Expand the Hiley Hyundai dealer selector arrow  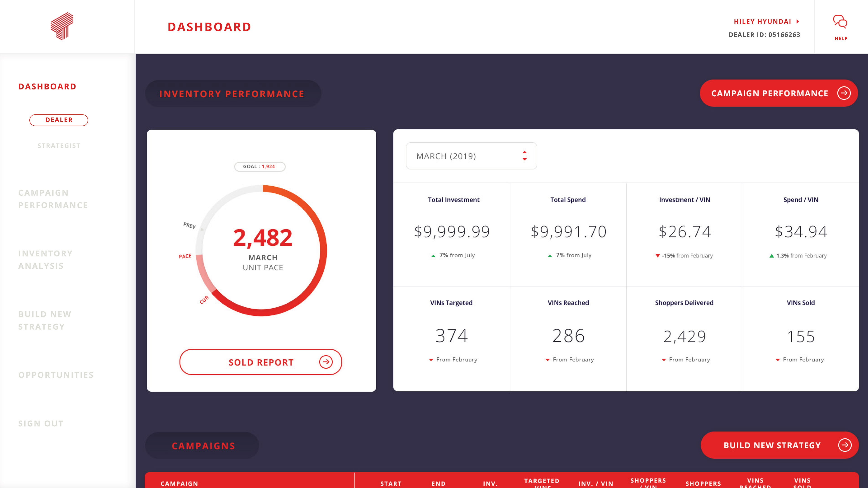point(797,21)
